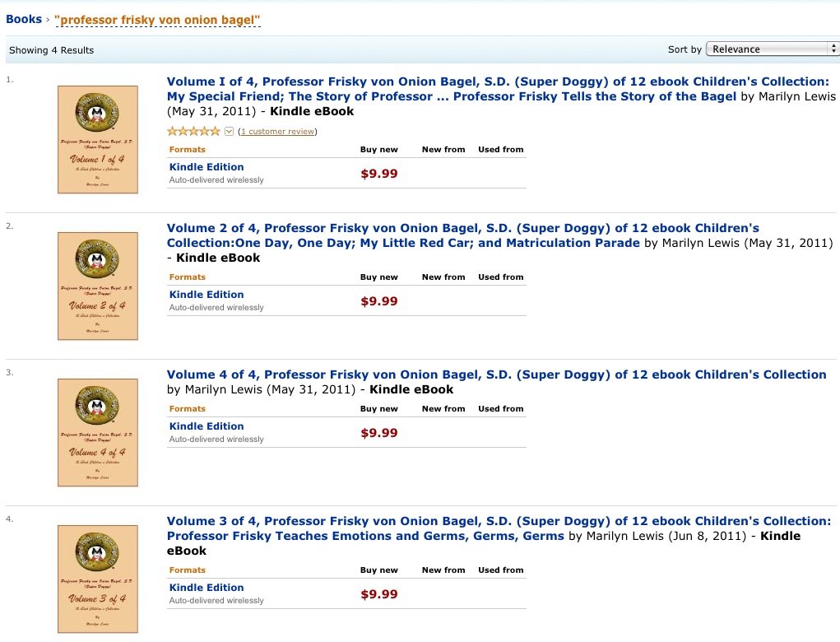Select Kindle Edition for Volume 3 result
840x642 pixels.
click(207, 588)
